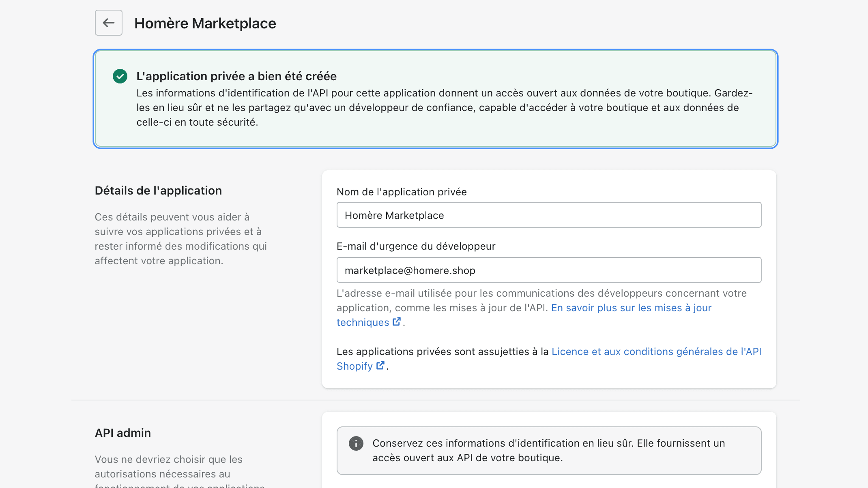The image size is (868, 488).
Task: Click external link icon after 'Shopify'
Action: click(x=380, y=366)
